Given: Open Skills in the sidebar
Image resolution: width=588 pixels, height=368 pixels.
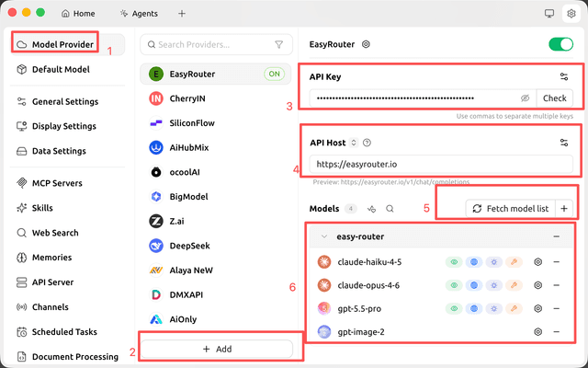Looking at the screenshot, I should [67, 208].
